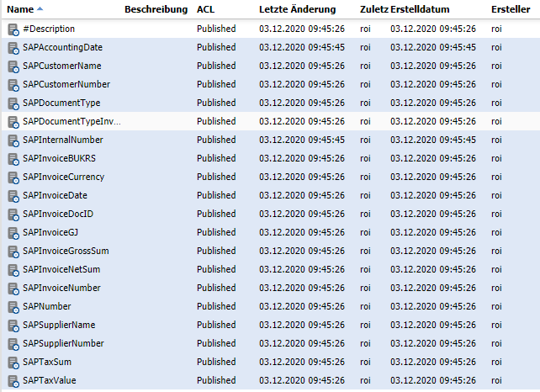The width and height of the screenshot is (540, 392).
Task: Select the SAPInvoiceBUKRS name
Action: (59, 158)
